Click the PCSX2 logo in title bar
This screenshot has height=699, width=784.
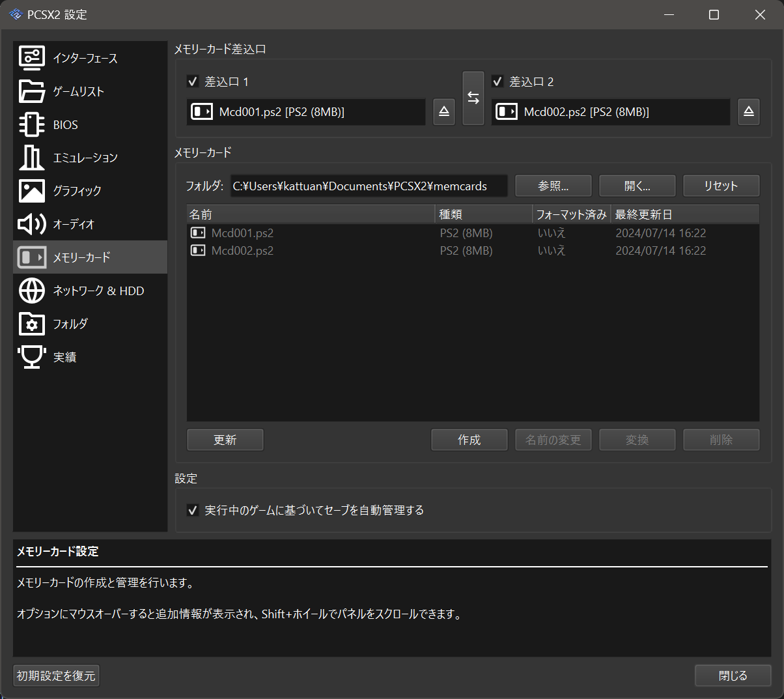pos(16,14)
